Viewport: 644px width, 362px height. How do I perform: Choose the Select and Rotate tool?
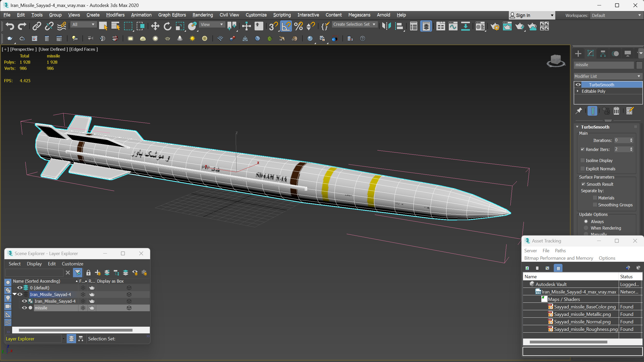click(x=167, y=26)
